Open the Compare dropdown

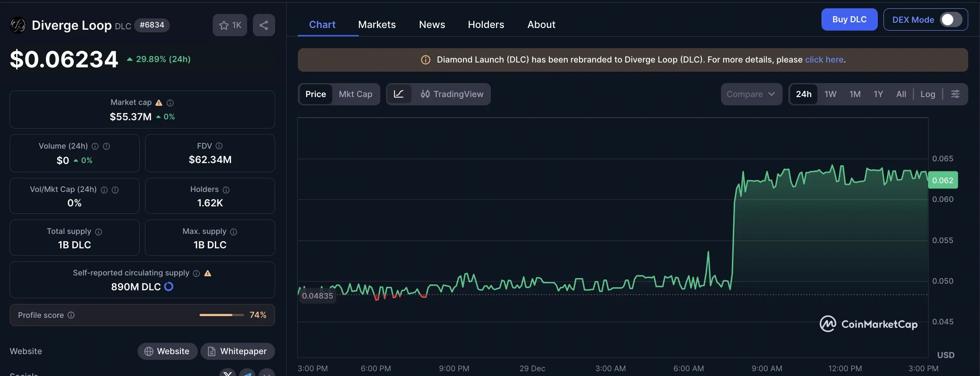(x=751, y=94)
